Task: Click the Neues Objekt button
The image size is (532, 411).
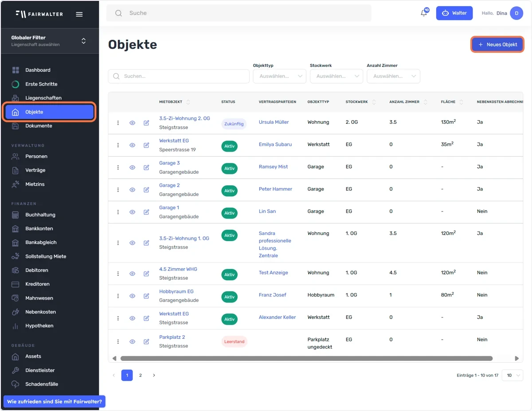Action: 497,44
